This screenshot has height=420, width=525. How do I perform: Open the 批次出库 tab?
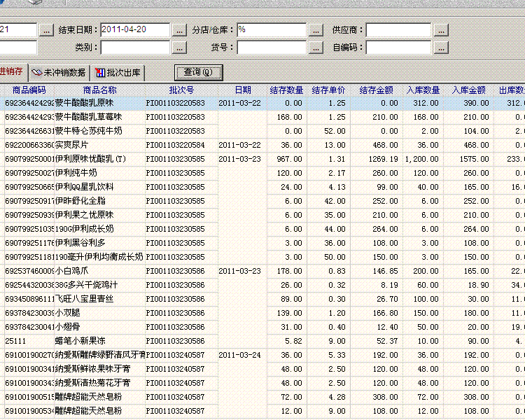118,72
